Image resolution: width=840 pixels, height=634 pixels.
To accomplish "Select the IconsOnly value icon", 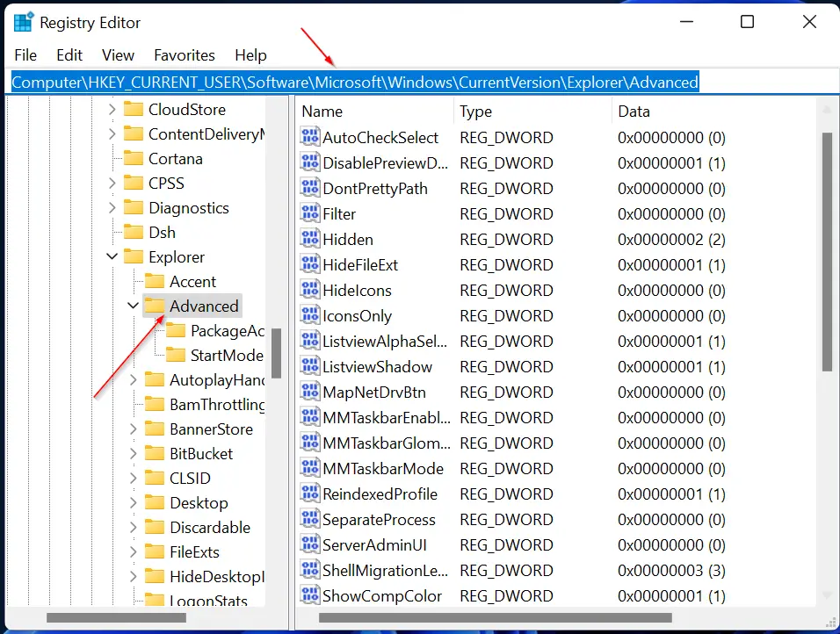I will click(310, 315).
